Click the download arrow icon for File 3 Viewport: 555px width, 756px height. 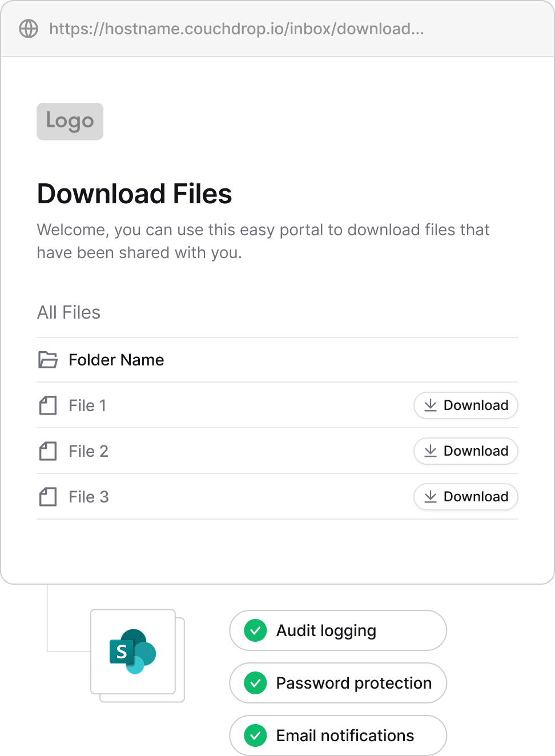click(431, 497)
